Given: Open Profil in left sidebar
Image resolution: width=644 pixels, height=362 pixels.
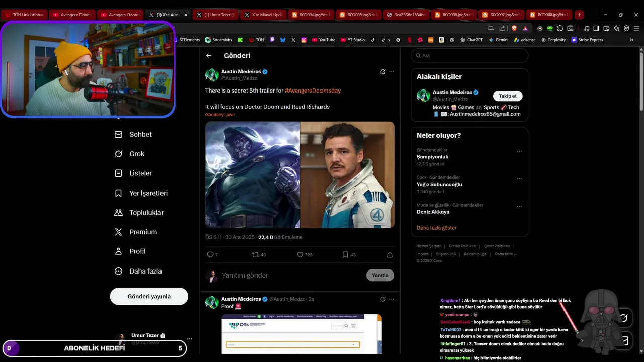Looking at the screenshot, I should click(130, 251).
